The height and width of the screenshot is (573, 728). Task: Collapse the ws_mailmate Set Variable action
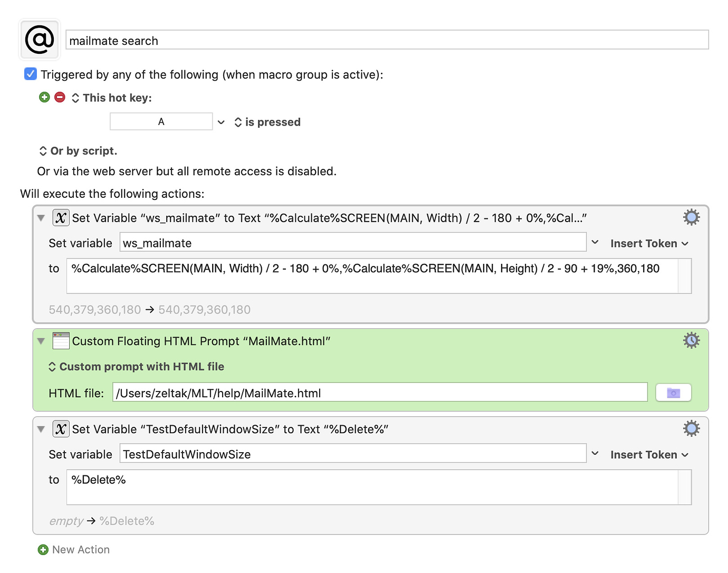(41, 218)
